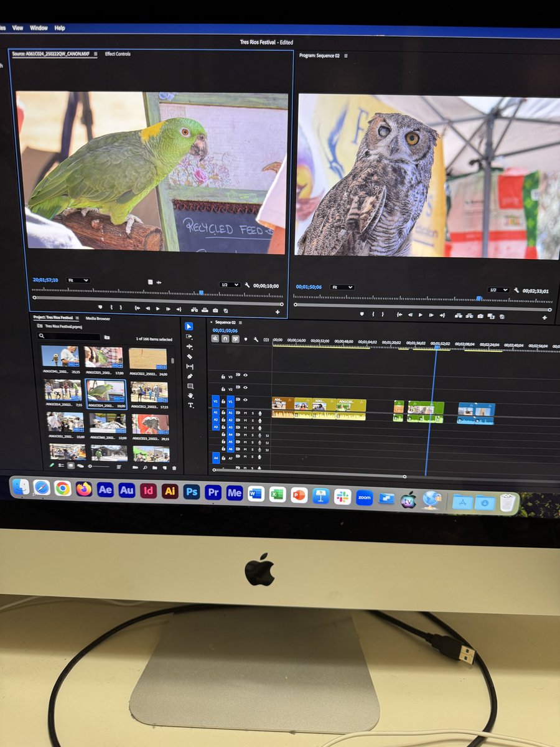The image size is (560, 747).
Task: Export frame from Program monitor camera icon
Action: (x=480, y=316)
